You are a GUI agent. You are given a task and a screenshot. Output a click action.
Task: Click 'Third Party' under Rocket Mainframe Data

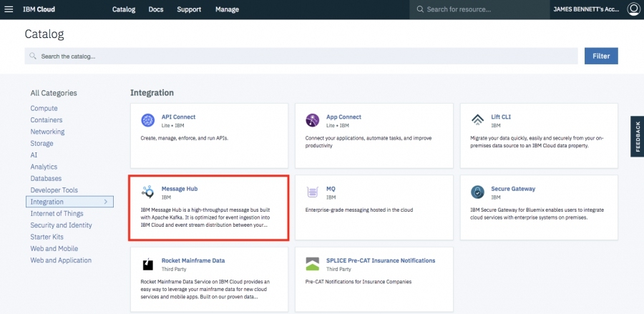[174, 269]
